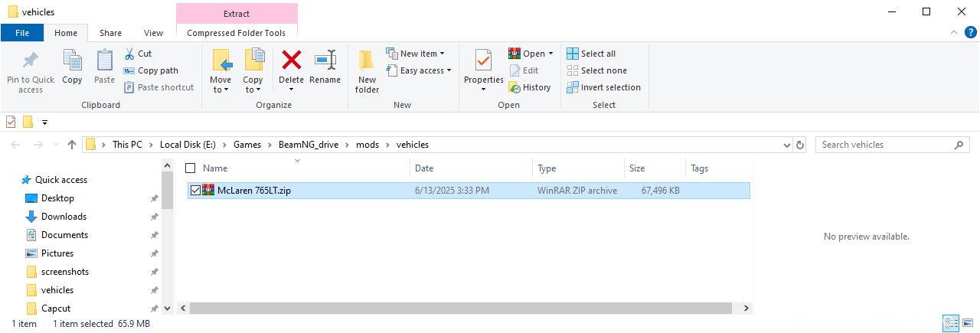Open the ribbon Help question mark
980x333 pixels.
click(x=969, y=33)
